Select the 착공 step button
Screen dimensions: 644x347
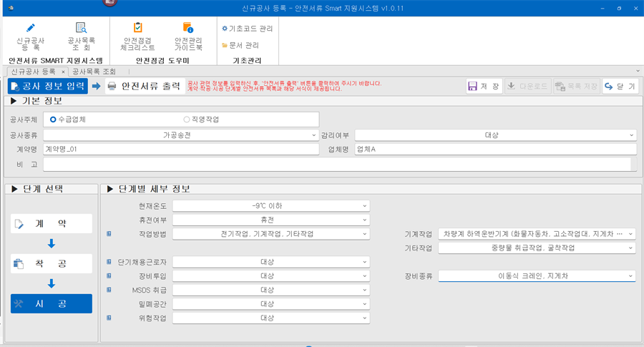point(52,263)
